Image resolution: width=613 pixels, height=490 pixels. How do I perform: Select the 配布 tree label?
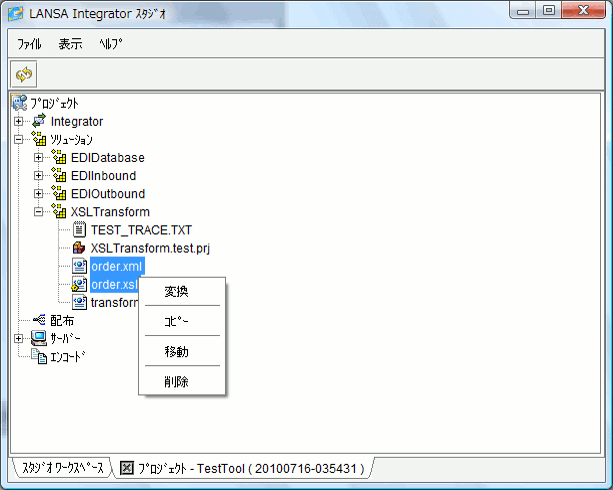62,321
